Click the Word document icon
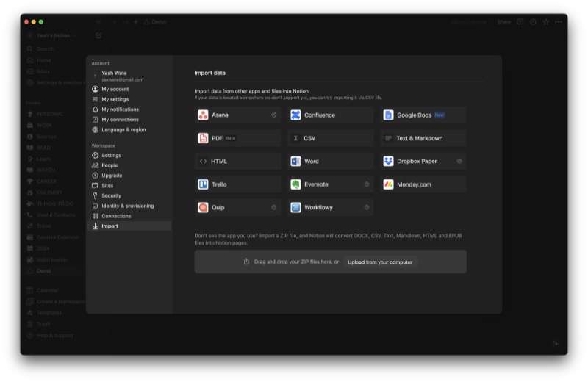The height and width of the screenshot is (382, 588). coord(295,161)
